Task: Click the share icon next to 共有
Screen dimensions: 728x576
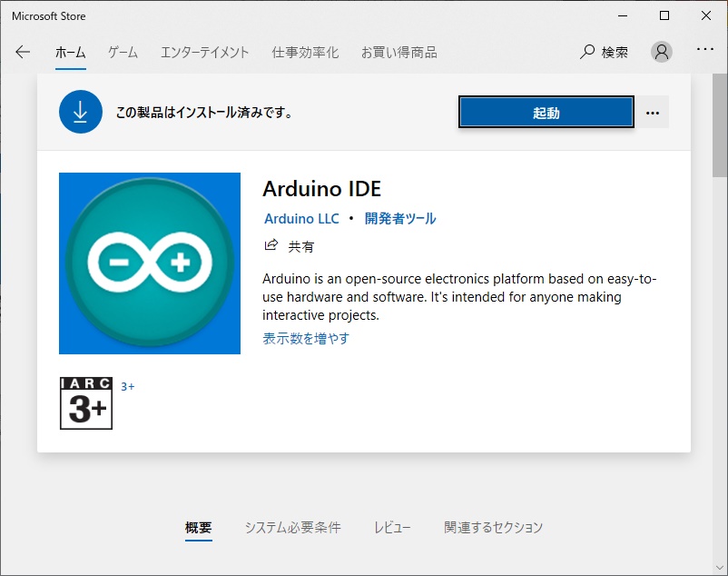Action: (x=271, y=244)
